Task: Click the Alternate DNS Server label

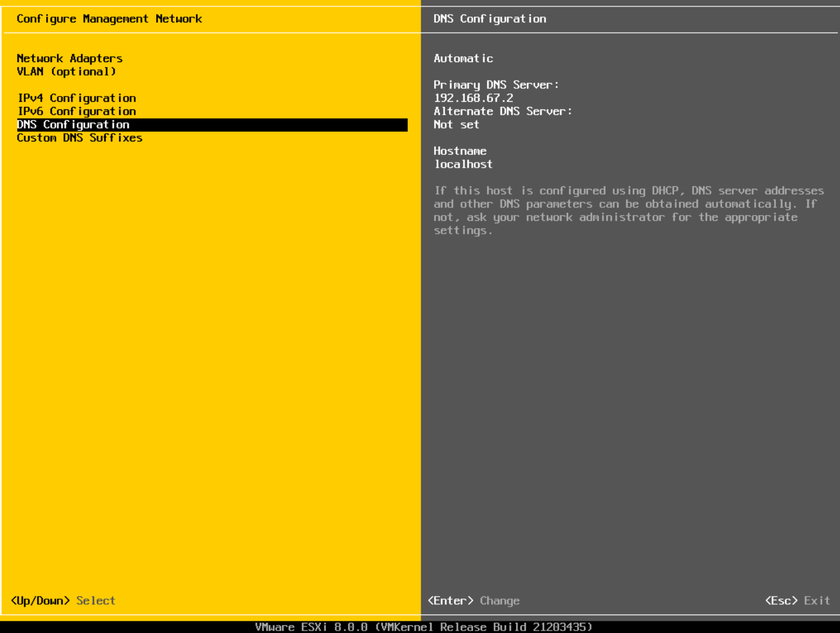Action: [x=503, y=111]
